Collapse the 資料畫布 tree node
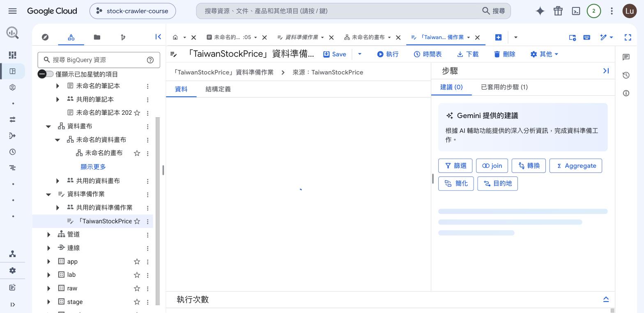 point(48,126)
